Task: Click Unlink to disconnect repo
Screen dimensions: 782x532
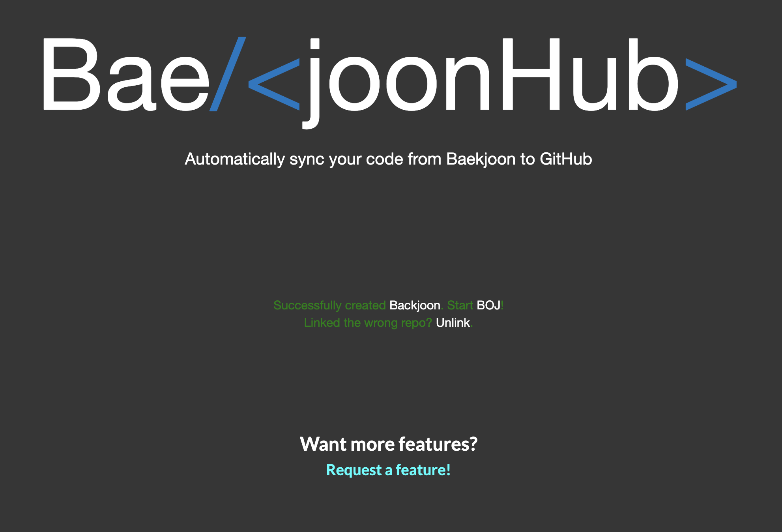Action: tap(453, 323)
